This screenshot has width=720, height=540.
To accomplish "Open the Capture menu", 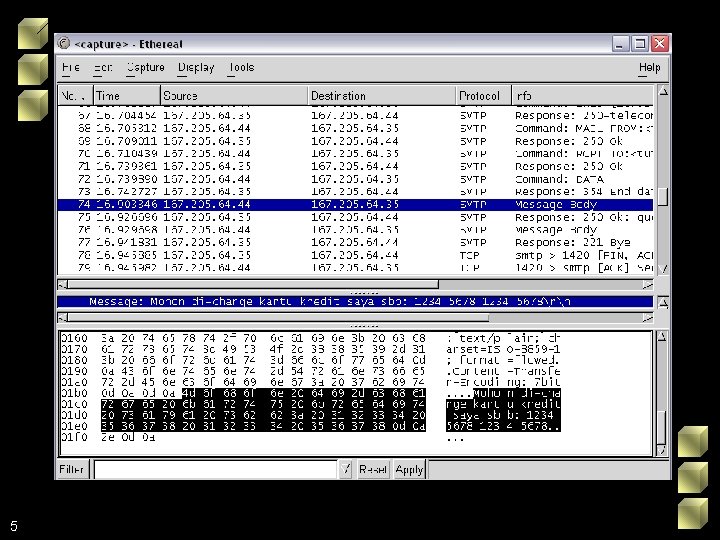I will point(146,68).
